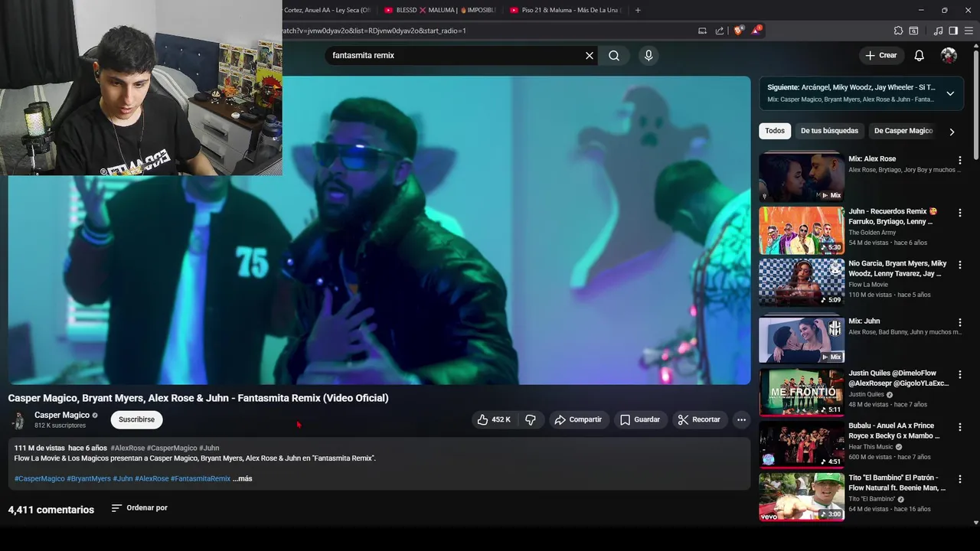Dislike the video with thumbs down

click(531, 419)
